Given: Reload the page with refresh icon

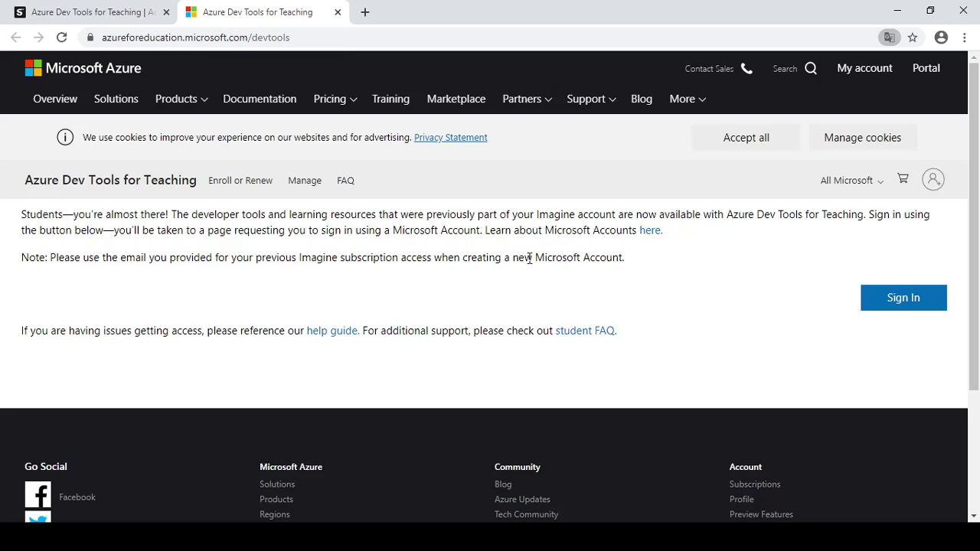Looking at the screenshot, I should pyautogui.click(x=61, y=37).
